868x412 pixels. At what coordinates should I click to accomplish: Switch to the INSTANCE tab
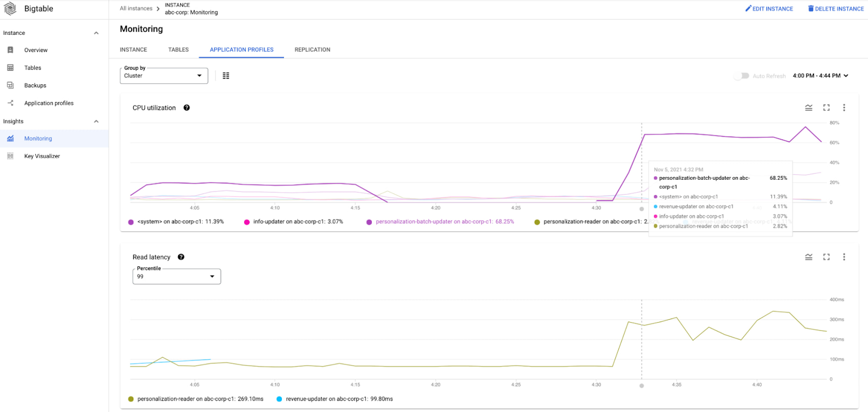click(x=133, y=50)
